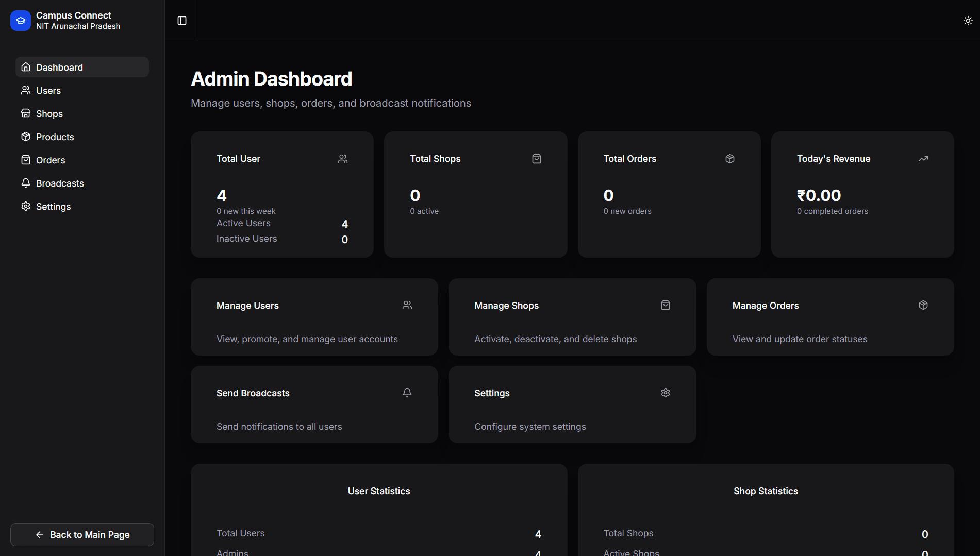Viewport: 980px width, 556px height.
Task: Select Products in the sidebar
Action: click(x=55, y=137)
